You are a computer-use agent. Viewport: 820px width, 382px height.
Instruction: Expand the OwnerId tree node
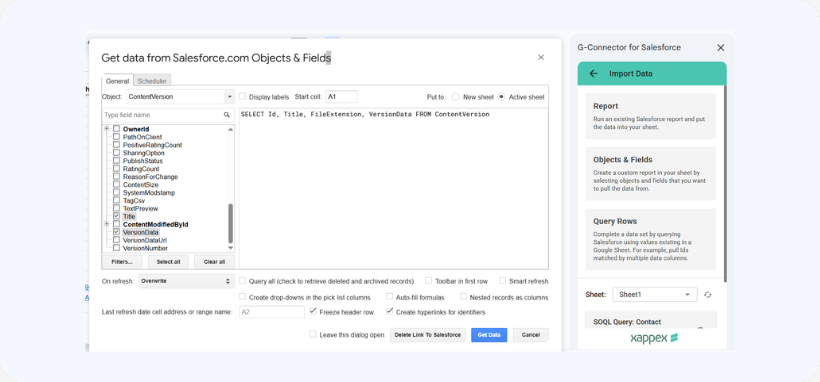(107, 129)
